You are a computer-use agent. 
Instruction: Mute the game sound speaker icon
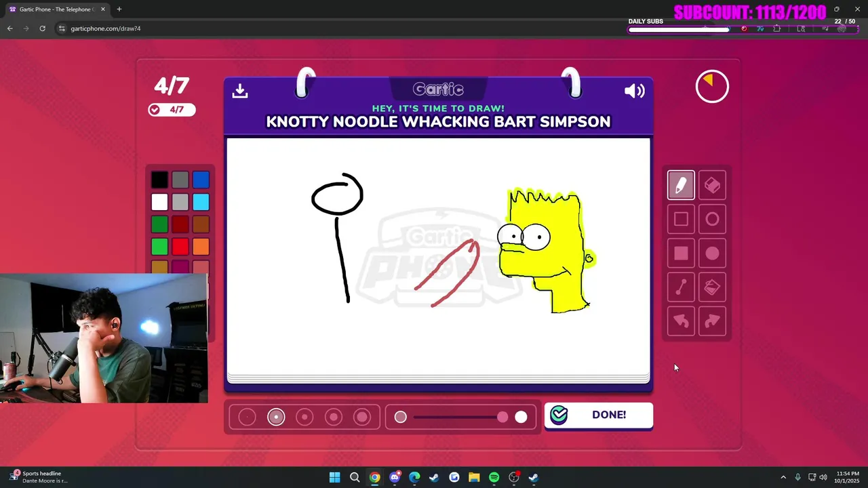point(635,91)
